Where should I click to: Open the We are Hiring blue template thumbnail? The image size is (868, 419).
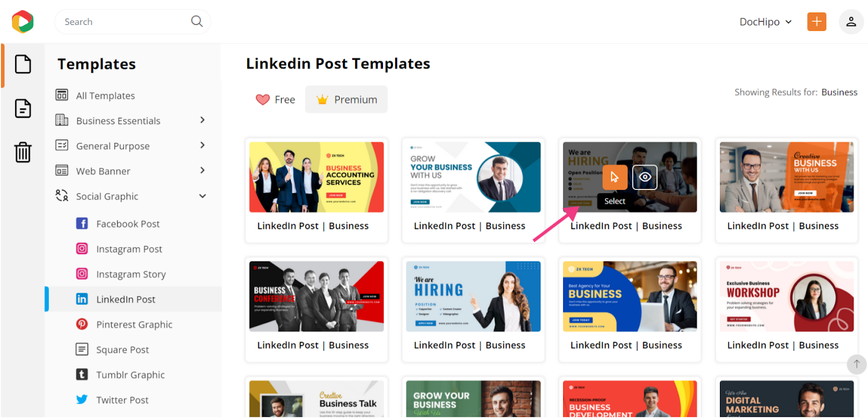[x=473, y=296]
